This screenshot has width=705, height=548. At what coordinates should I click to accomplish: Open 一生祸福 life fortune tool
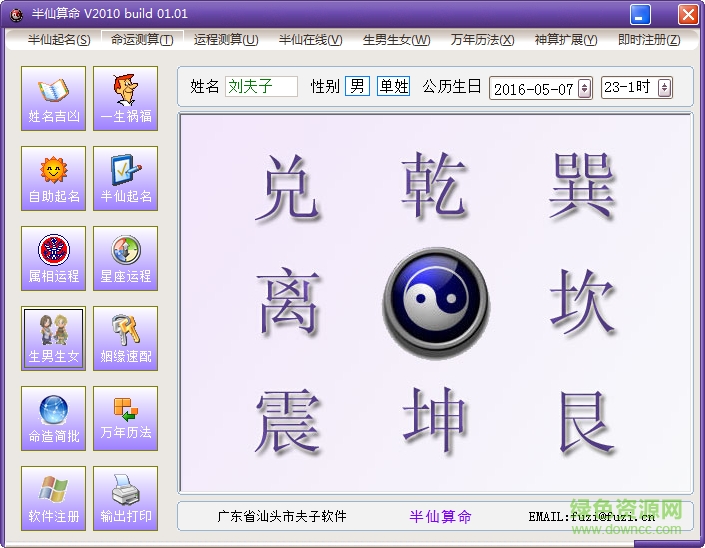(125, 98)
